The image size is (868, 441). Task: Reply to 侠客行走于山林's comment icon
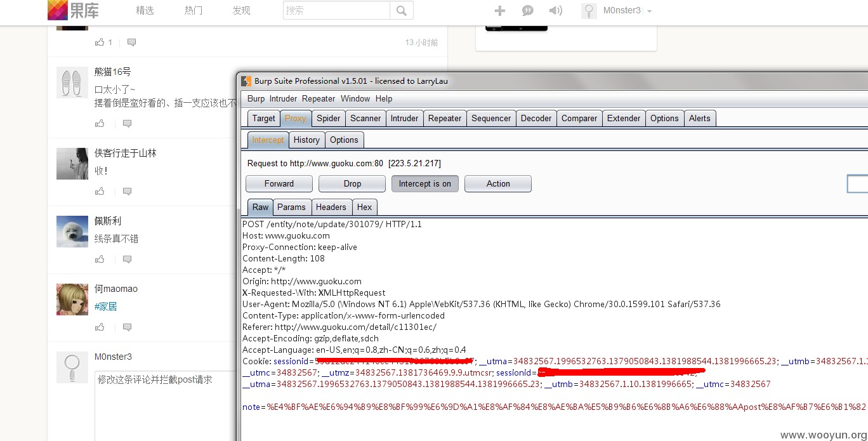[127, 191]
